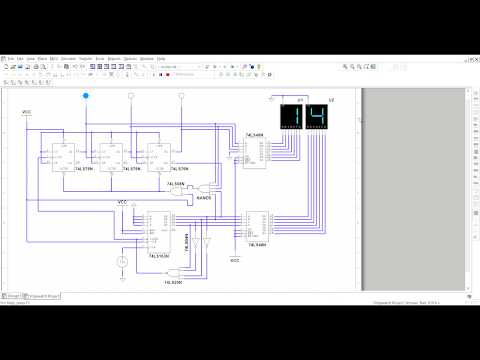Image resolution: width=480 pixels, height=360 pixels.
Task: Open the Simulate menu
Action: (69, 59)
